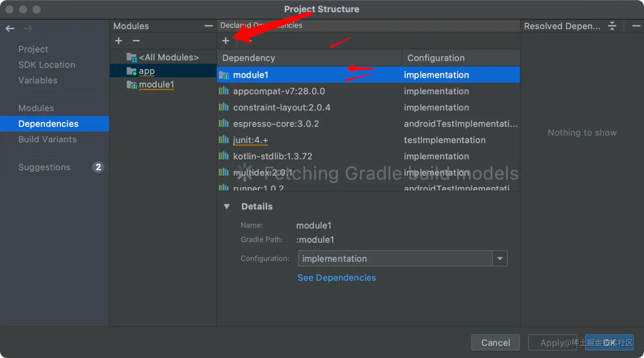Open the Build Variants section
Viewport: 644px width, 358px height.
point(47,140)
